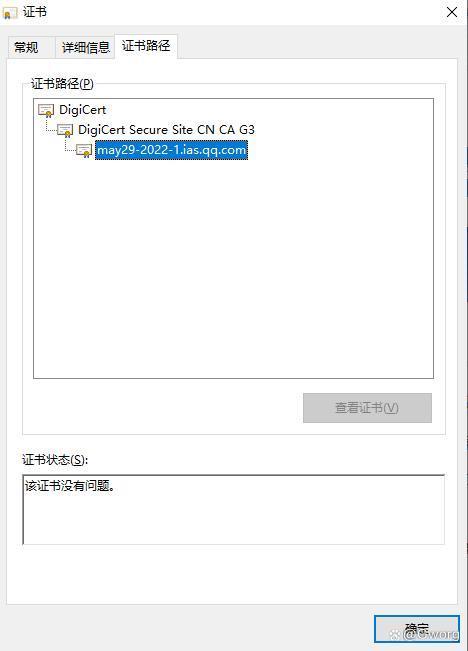Click the Secure Site CN CA G3 icon
This screenshot has width=468, height=651.
click(x=65, y=130)
